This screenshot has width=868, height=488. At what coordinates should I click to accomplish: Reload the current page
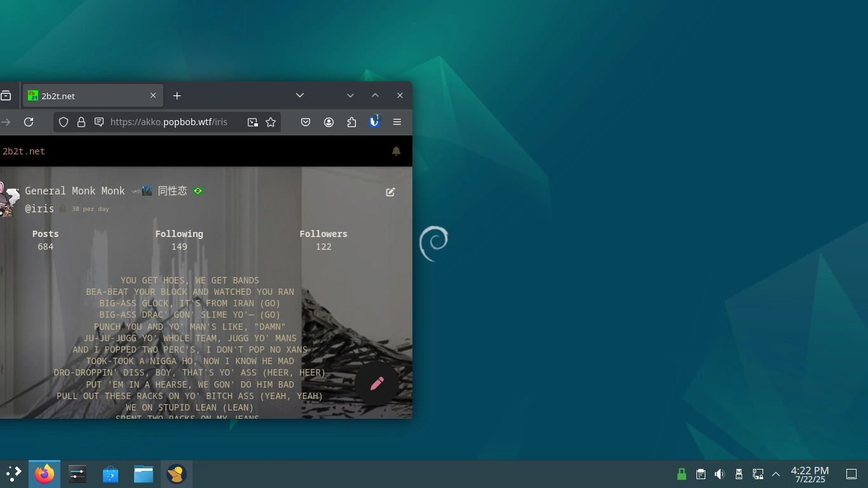[29, 122]
